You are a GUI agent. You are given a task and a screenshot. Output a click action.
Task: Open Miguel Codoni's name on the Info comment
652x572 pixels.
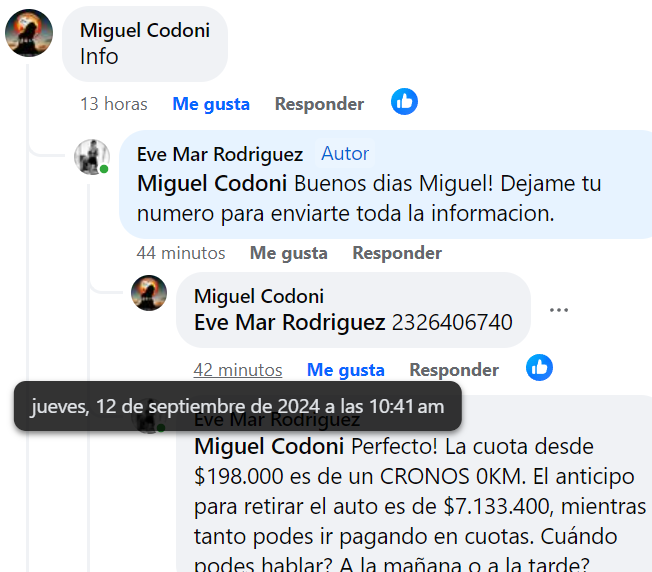145,30
